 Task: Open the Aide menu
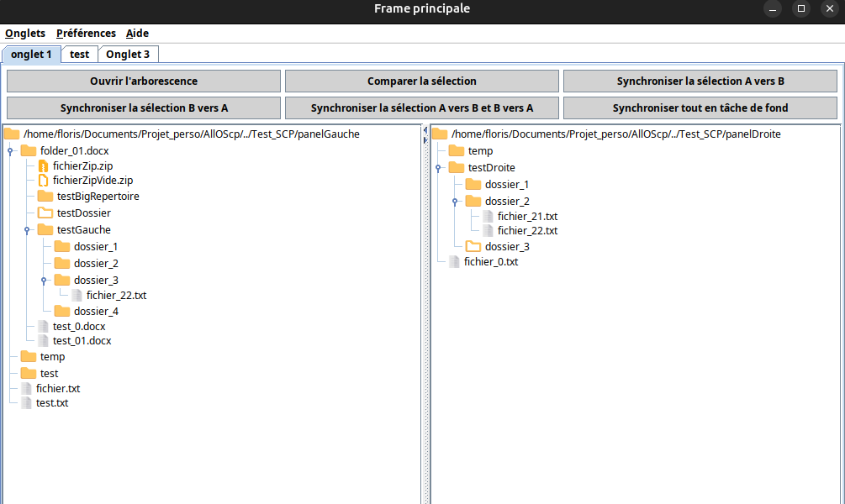(137, 34)
